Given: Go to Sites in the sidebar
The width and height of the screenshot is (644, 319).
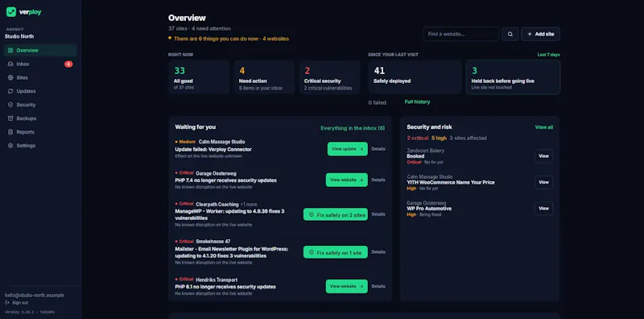Looking at the screenshot, I should [x=40, y=77].
